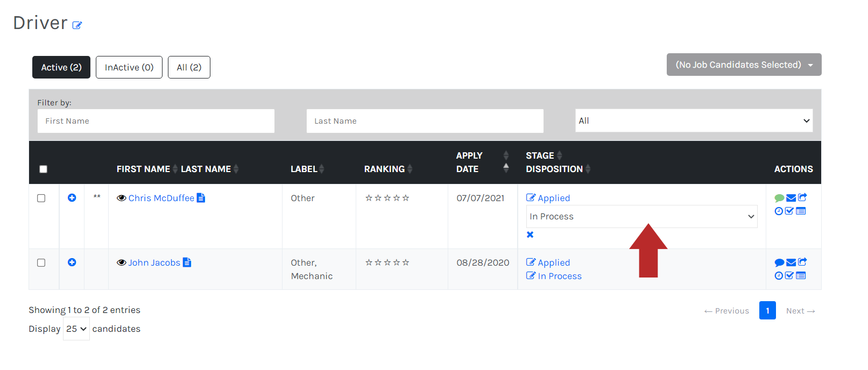Switch to the InActive (0) tab

pos(129,67)
